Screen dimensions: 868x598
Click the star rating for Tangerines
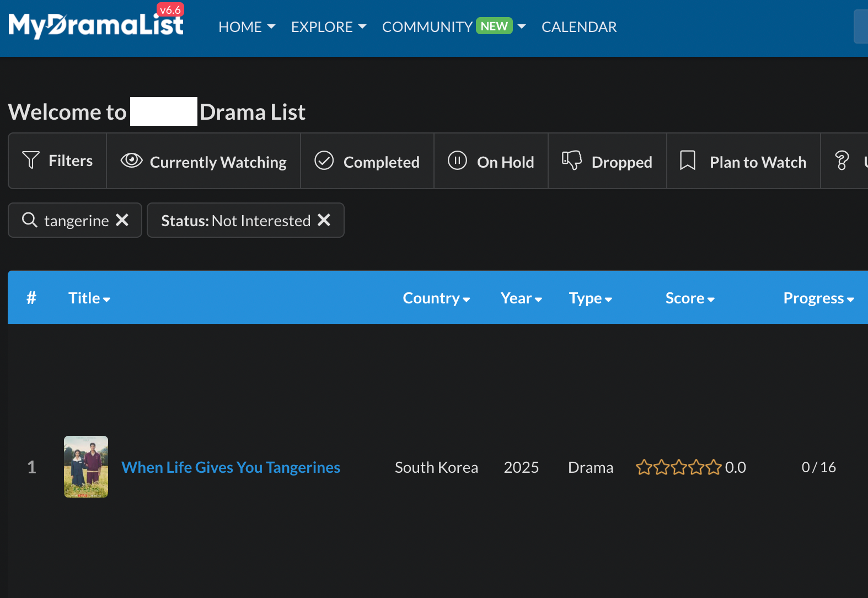[678, 467]
